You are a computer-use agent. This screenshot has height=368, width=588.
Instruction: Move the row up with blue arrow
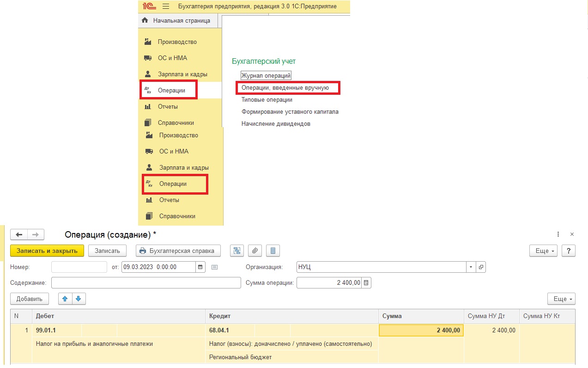coord(65,299)
